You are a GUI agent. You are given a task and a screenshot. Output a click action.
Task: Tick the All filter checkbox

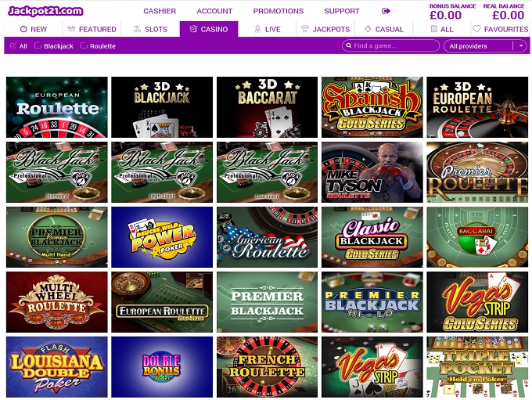click(13, 45)
